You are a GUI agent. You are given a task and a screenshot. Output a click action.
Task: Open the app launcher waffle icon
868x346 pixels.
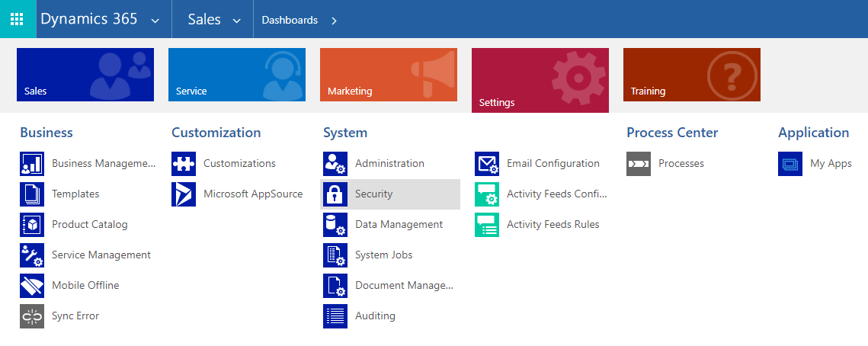pyautogui.click(x=17, y=19)
